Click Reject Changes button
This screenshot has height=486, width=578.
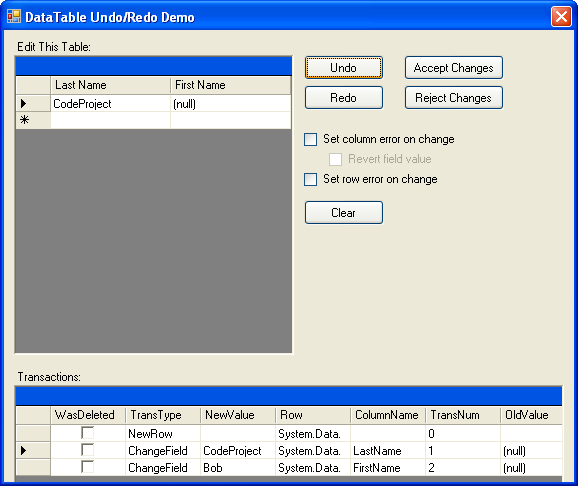tap(453, 98)
